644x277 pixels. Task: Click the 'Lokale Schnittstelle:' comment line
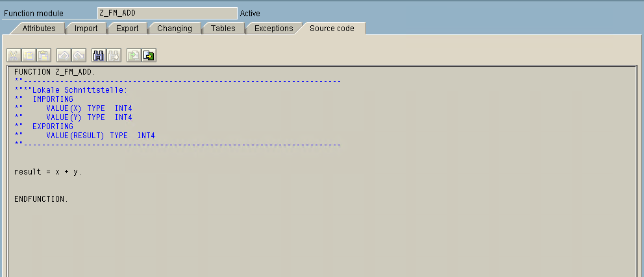71,90
